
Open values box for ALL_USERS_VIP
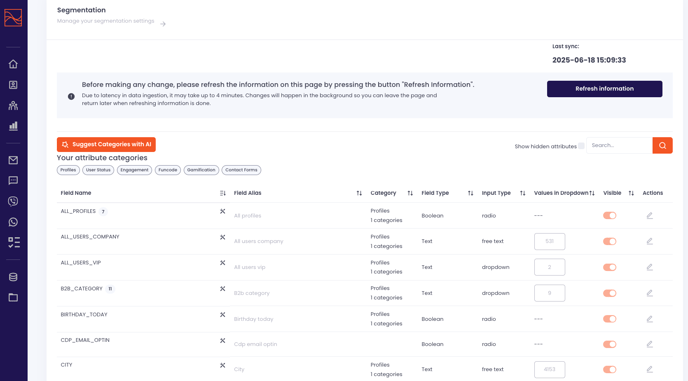[549, 267]
